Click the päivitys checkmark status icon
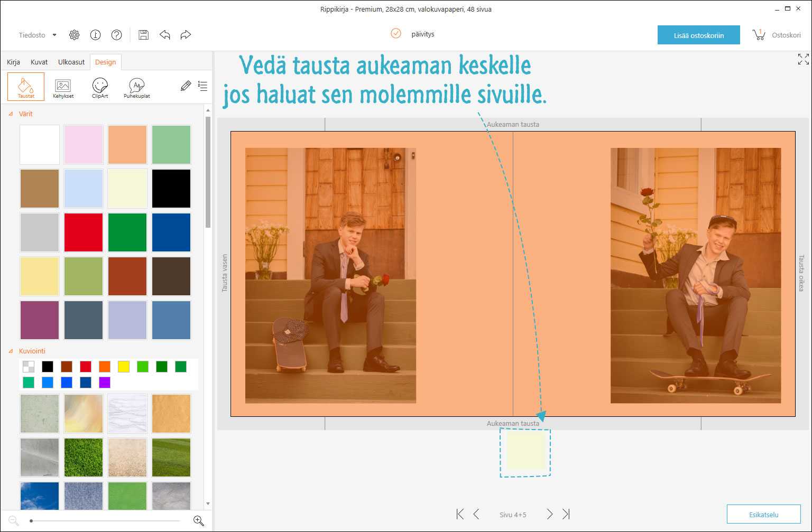Image resolution: width=812 pixels, height=532 pixels. (396, 34)
